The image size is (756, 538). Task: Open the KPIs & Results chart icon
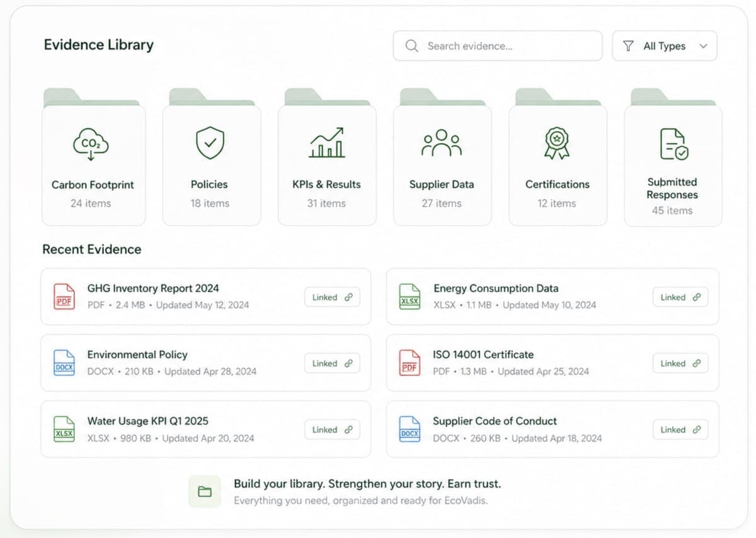click(326, 142)
